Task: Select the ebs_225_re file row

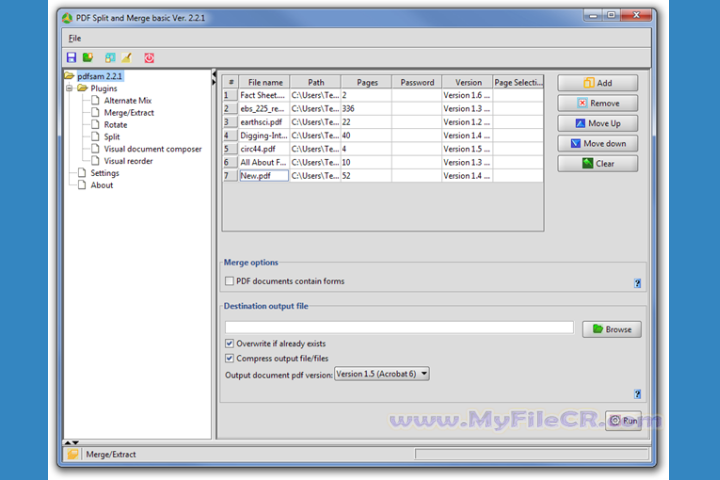Action: tap(383, 108)
